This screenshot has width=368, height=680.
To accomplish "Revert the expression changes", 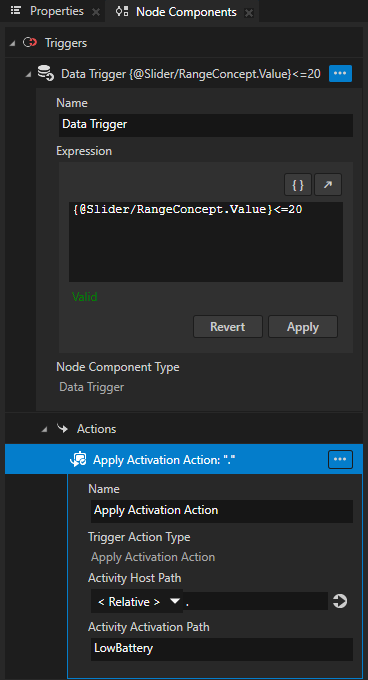I will (x=228, y=327).
